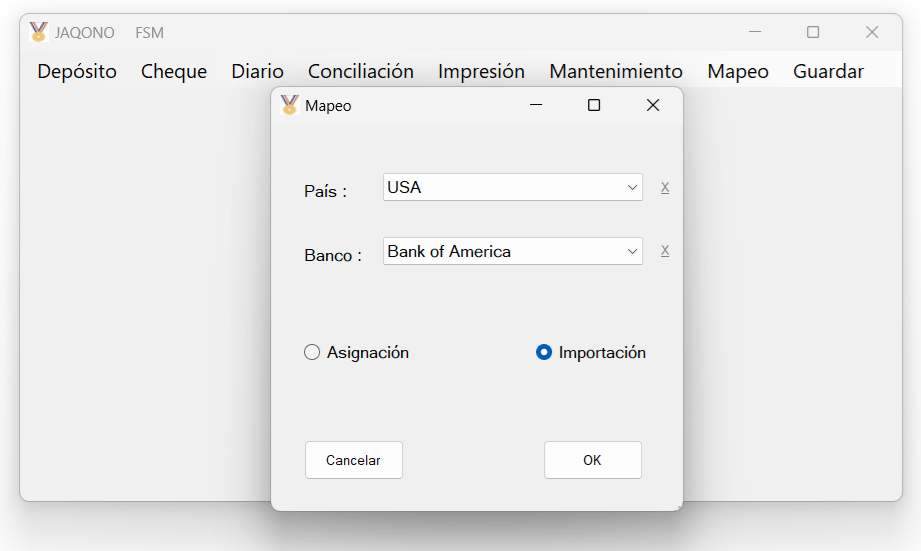Open the Mantenimiento menu

[x=616, y=71]
